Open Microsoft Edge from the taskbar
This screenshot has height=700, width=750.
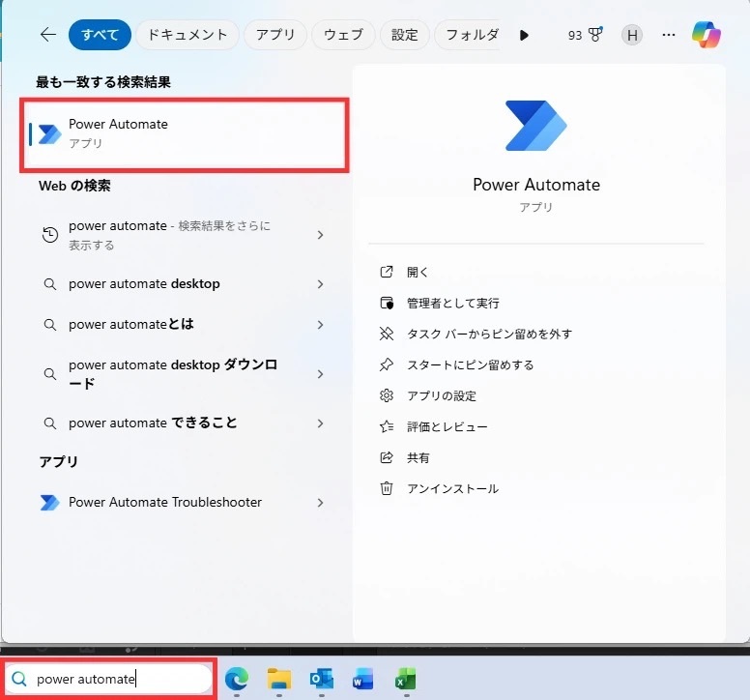pyautogui.click(x=236, y=679)
